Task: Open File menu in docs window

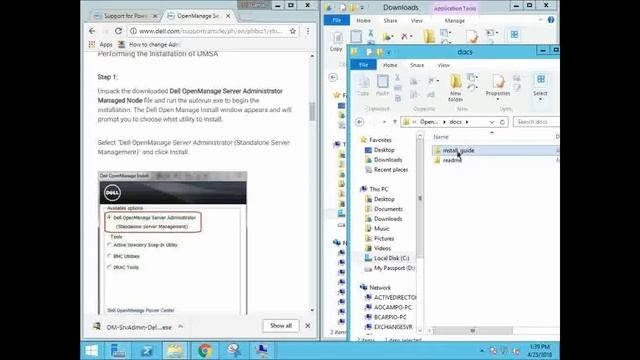Action: click(x=363, y=65)
